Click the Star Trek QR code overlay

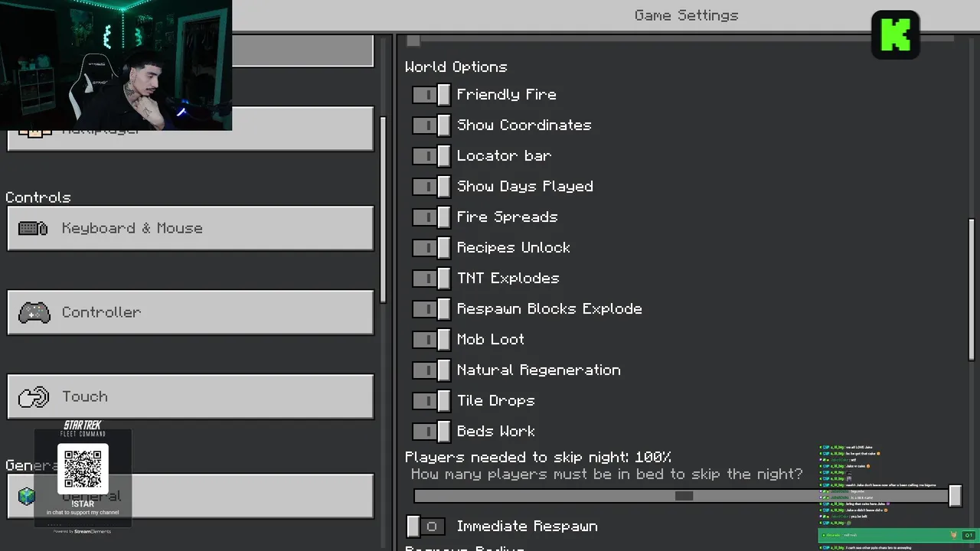click(x=83, y=469)
